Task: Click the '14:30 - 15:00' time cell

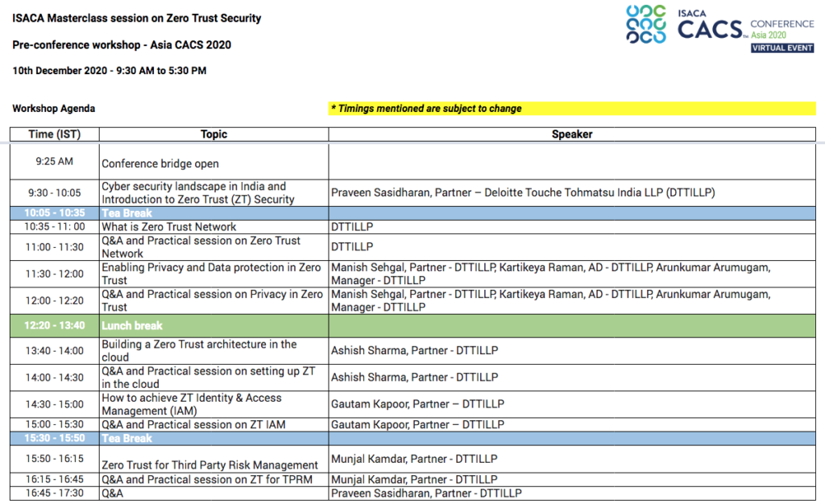Action: (x=55, y=404)
